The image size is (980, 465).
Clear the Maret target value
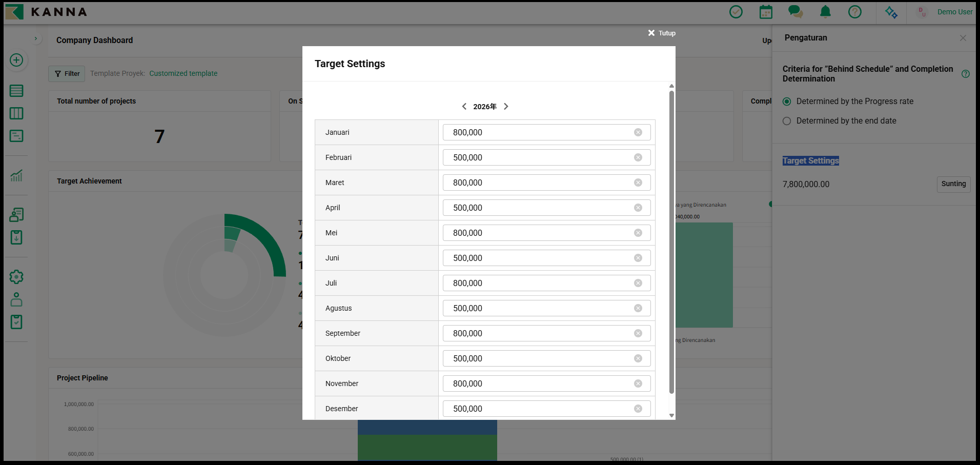click(638, 183)
